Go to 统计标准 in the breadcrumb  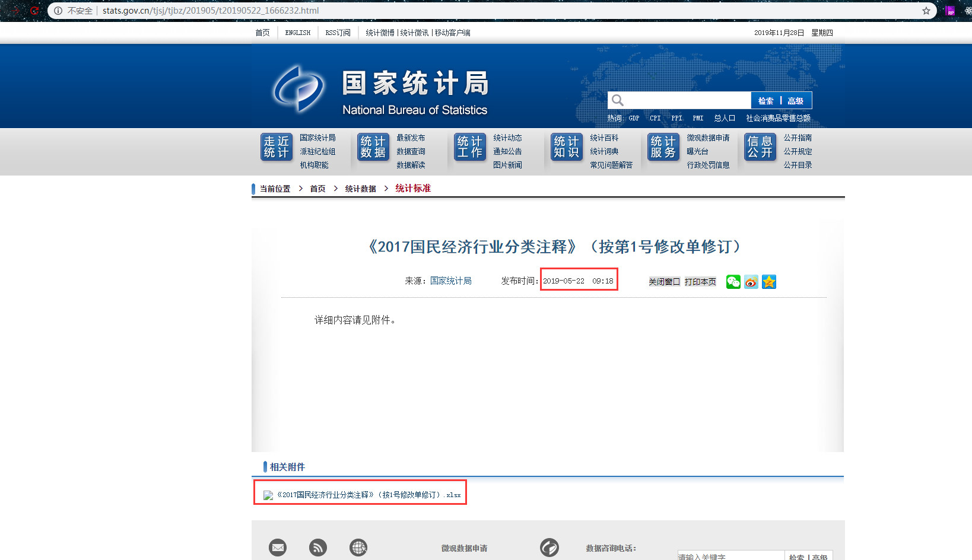[413, 188]
